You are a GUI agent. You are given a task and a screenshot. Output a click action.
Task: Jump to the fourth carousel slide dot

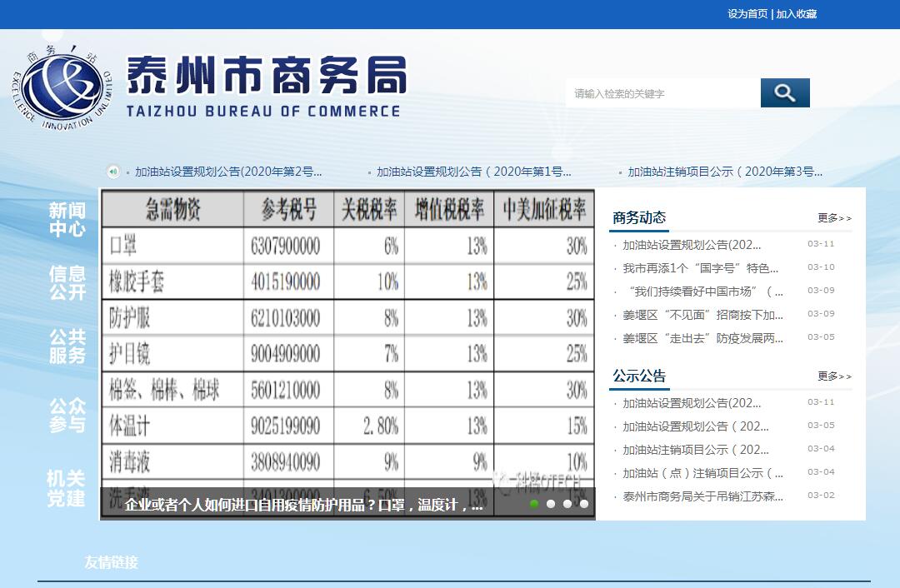click(x=584, y=504)
